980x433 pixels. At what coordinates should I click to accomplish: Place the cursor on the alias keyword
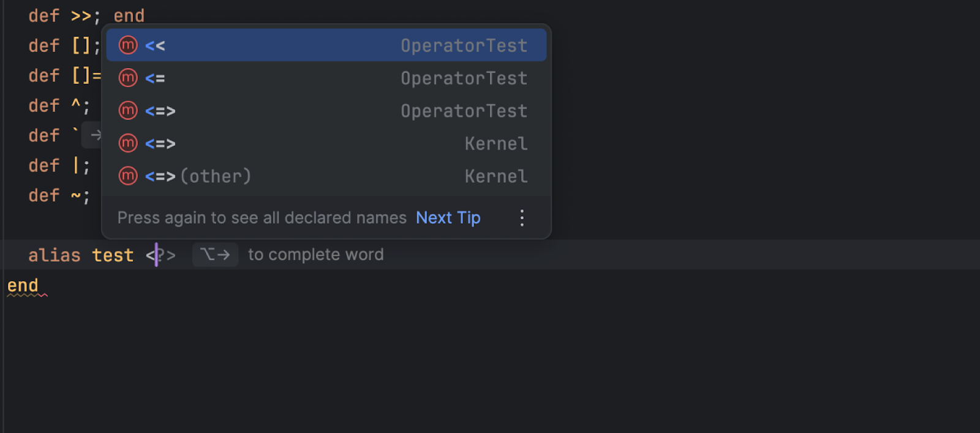55,255
